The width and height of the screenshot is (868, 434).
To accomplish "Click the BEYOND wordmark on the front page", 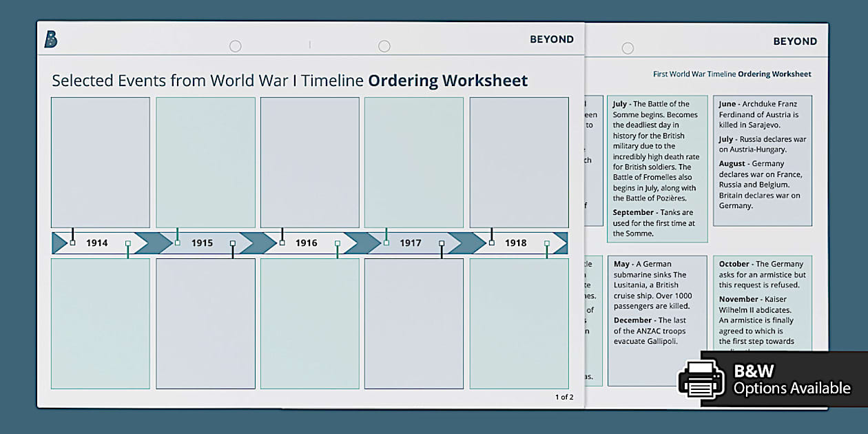I will coord(552,39).
